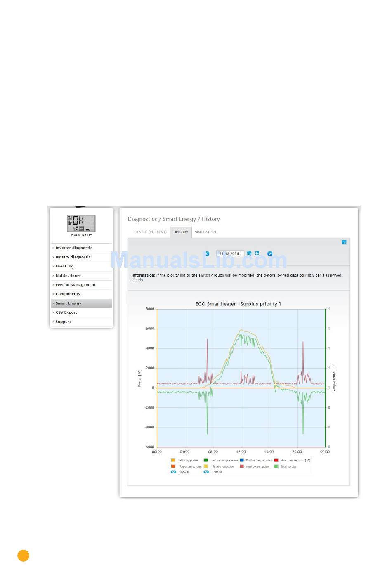Click the 2000 power axis label
Screen dimensions: 392x565
[150, 368]
